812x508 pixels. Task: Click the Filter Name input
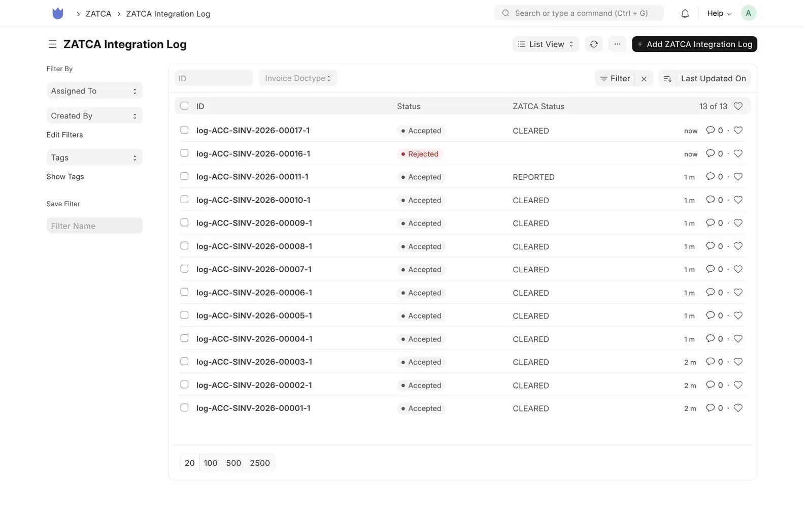pyautogui.click(x=94, y=226)
